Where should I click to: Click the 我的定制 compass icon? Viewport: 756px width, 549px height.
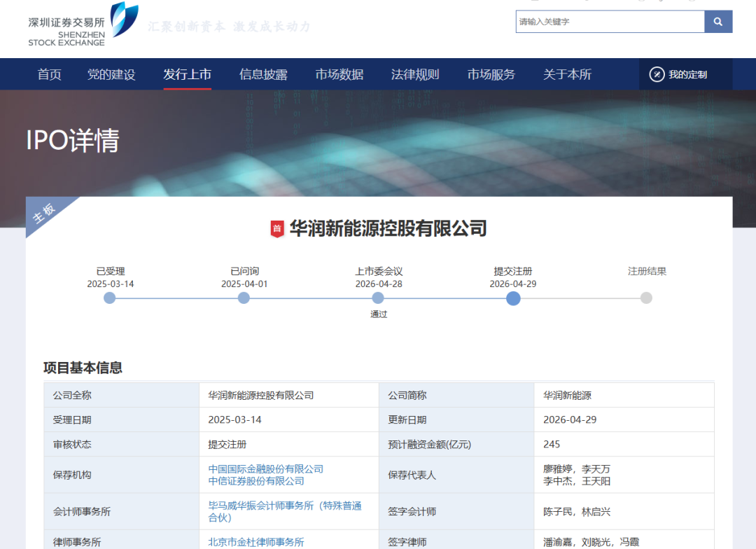[x=657, y=74]
